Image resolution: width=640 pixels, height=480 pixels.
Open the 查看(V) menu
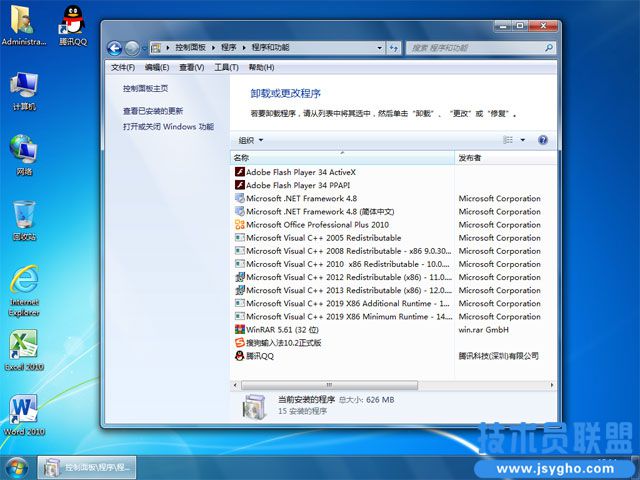[192, 67]
